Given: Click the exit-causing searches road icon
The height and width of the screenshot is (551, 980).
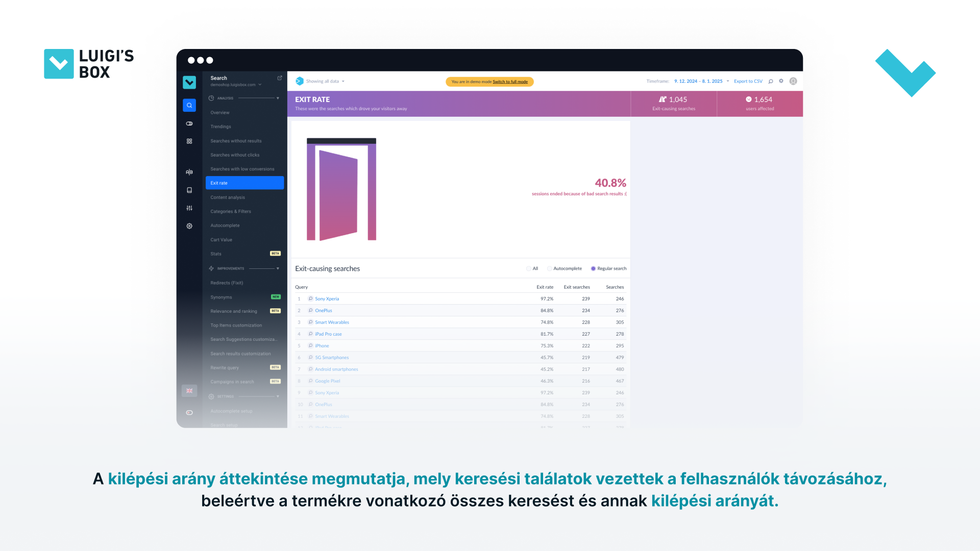Looking at the screenshot, I should 663,99.
